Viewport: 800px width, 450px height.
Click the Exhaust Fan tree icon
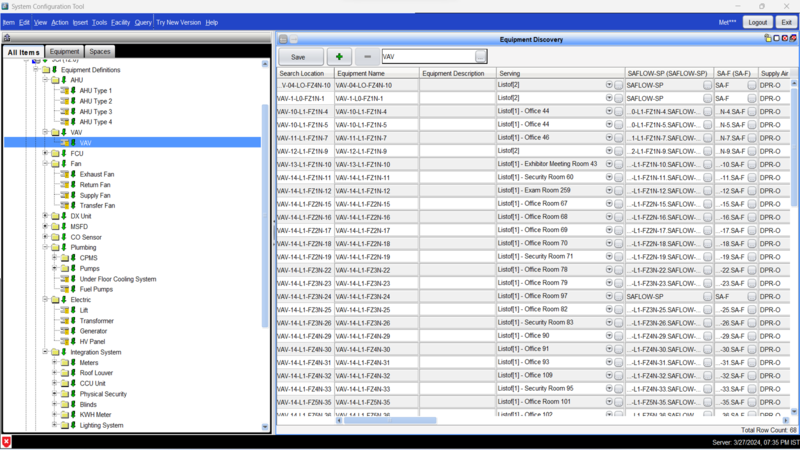tap(71, 174)
